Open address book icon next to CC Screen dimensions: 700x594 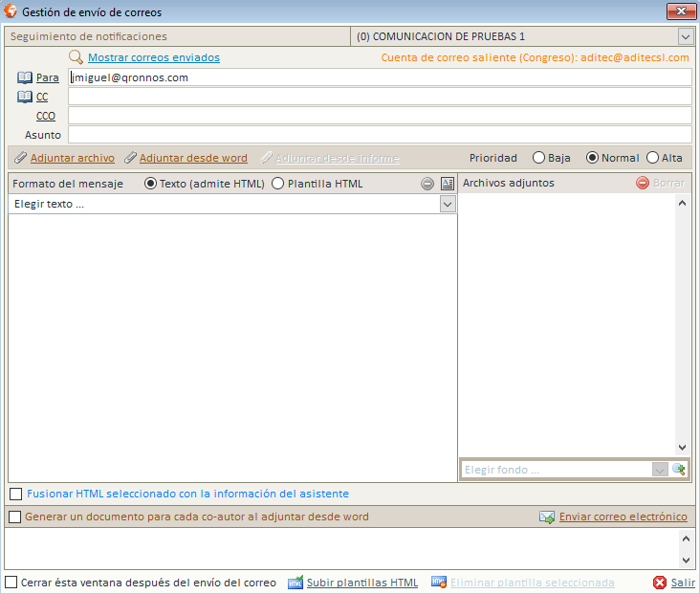pyautogui.click(x=25, y=97)
